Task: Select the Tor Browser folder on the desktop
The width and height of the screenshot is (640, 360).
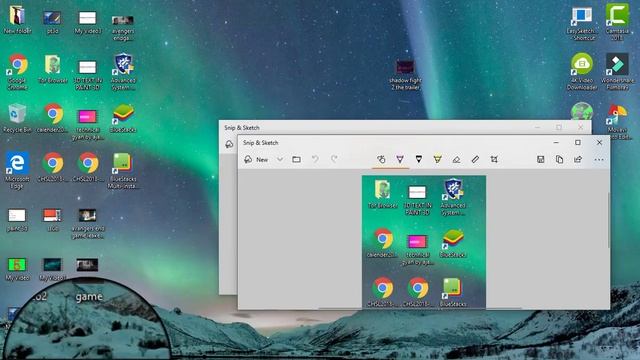Action: point(53,69)
